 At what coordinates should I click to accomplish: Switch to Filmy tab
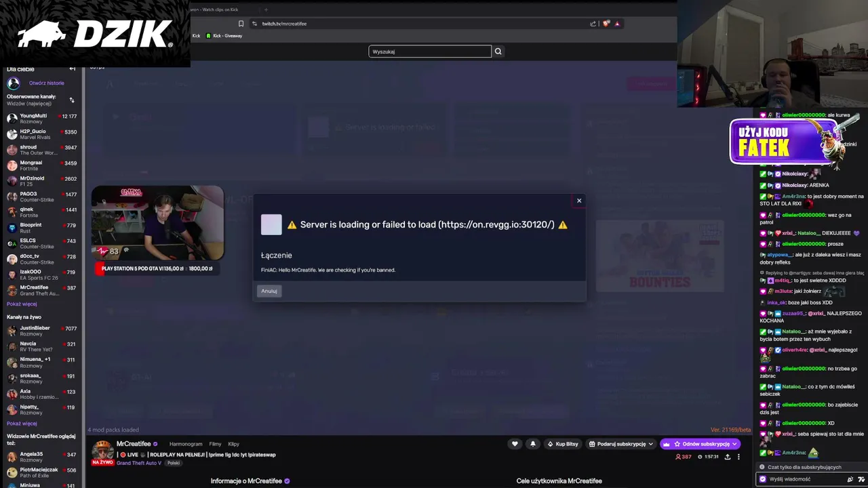[215, 444]
